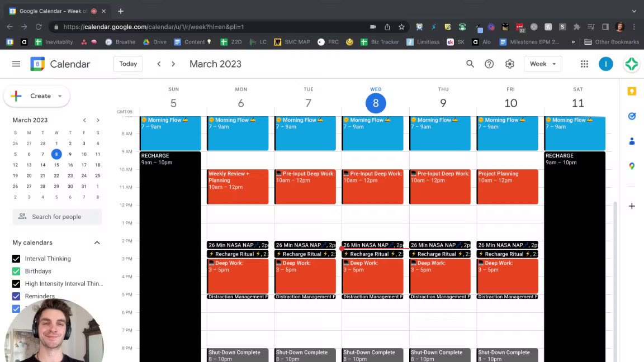The image size is (644, 362).
Task: Toggle the Reminders calendar checkbox
Action: pyautogui.click(x=16, y=296)
